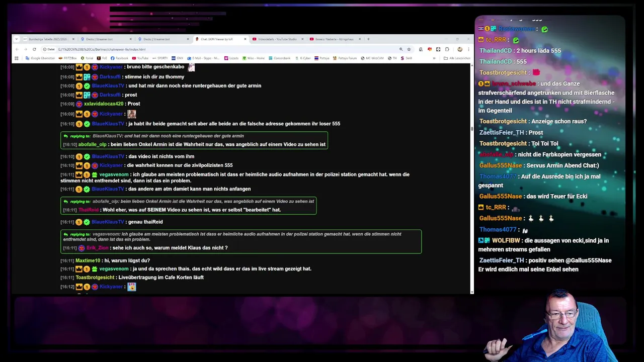Open the TH bookmark
644x362 pixels.
point(392,58)
